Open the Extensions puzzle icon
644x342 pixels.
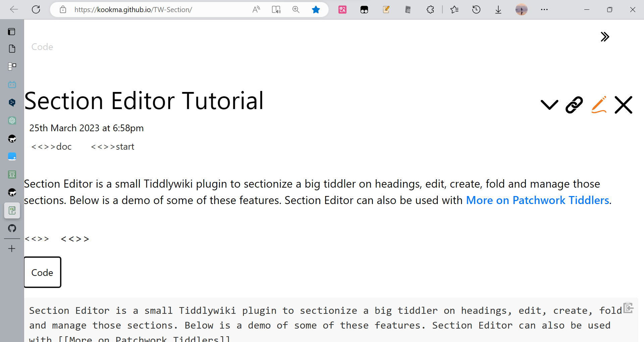coord(430,9)
